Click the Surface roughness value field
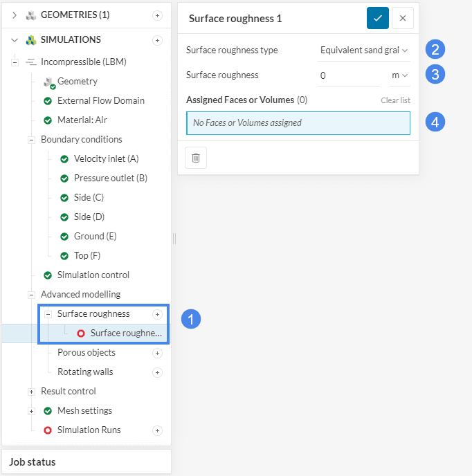The height and width of the screenshot is (476, 472). point(349,75)
